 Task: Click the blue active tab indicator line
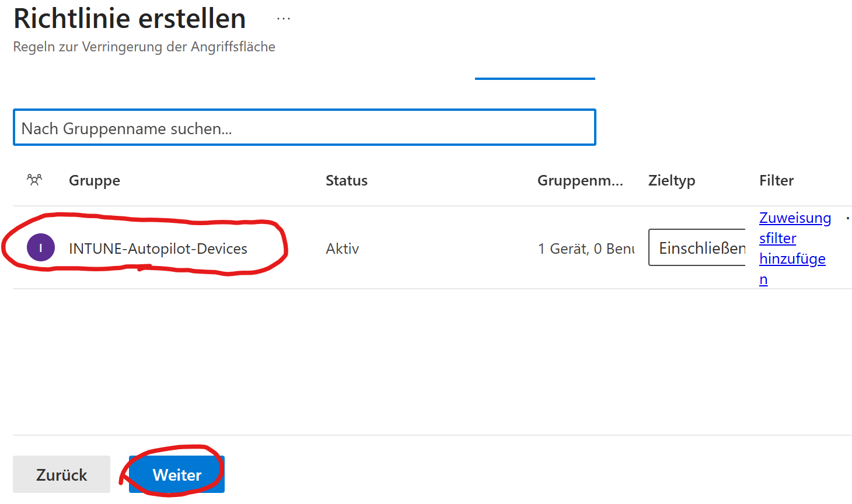535,78
